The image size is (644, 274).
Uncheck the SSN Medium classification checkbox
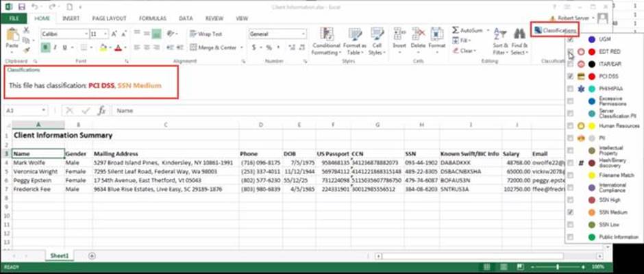tap(571, 213)
